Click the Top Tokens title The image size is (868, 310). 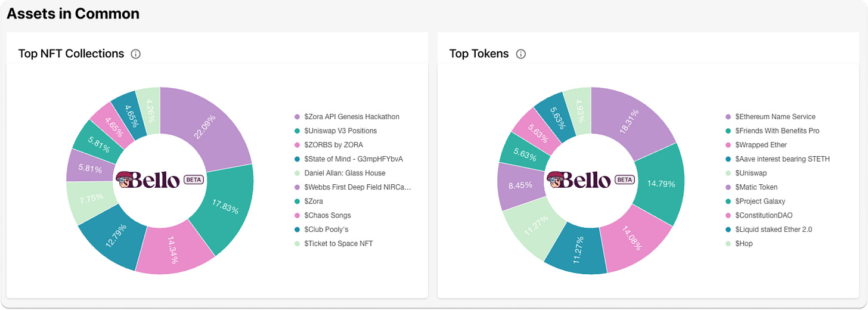tap(479, 54)
